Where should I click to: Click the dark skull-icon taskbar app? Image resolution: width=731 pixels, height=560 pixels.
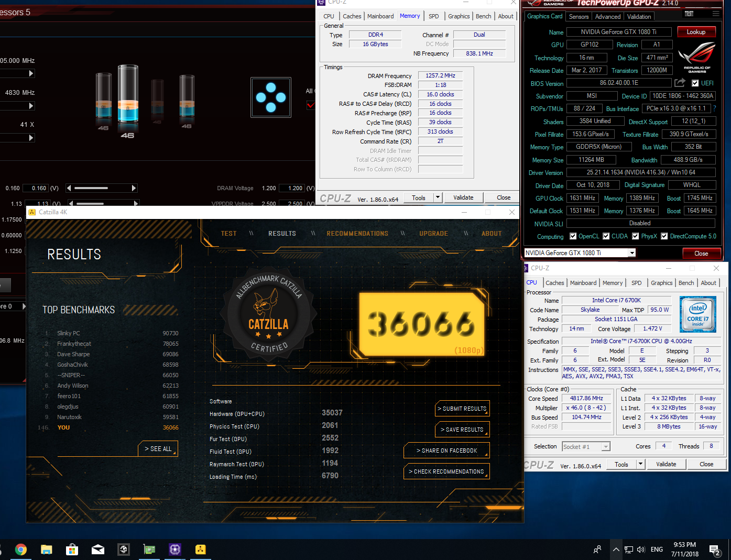pyautogui.click(x=124, y=549)
